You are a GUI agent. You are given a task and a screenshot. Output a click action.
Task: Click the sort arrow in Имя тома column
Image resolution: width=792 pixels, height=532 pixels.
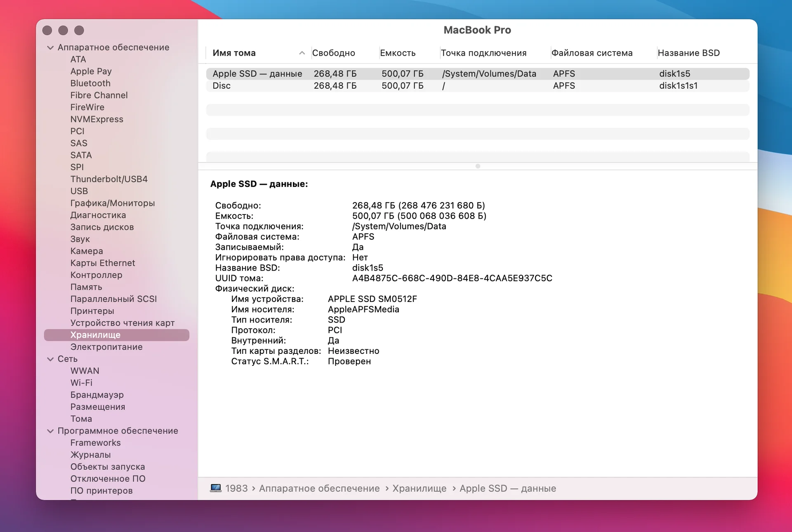click(x=302, y=53)
